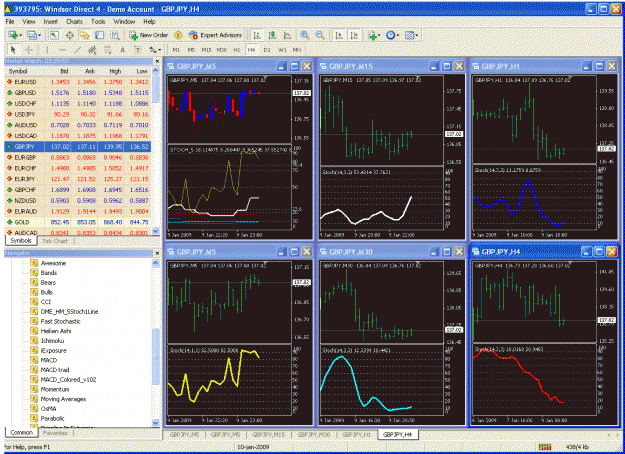Toggle the Chart Shift button
The height and width of the screenshot is (454, 625).
(354, 35)
